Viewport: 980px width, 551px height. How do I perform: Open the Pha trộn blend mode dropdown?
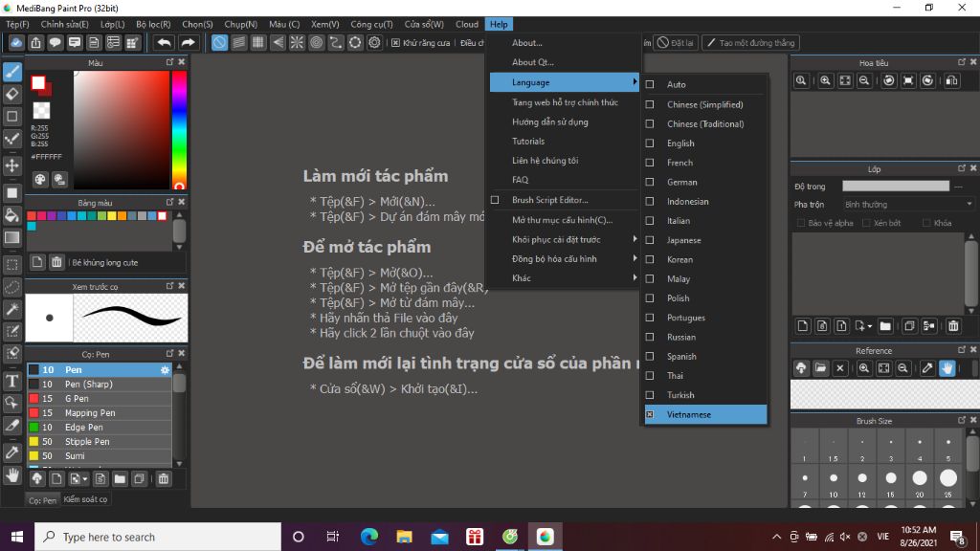pos(908,205)
